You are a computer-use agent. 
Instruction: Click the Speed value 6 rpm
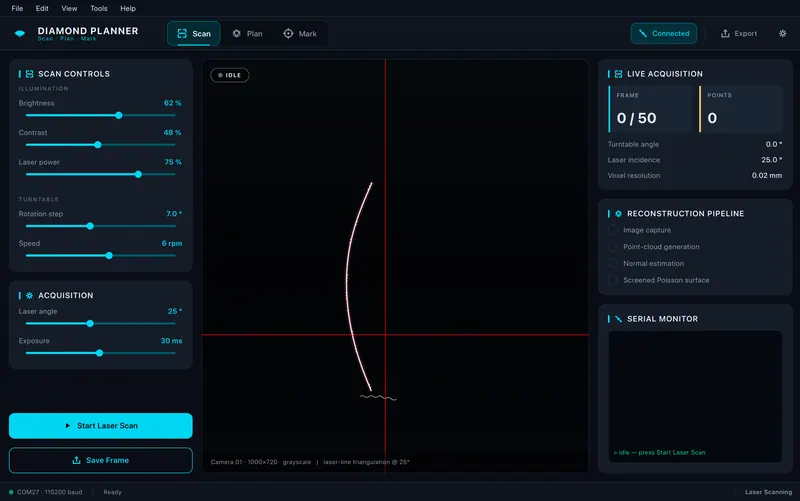coord(171,243)
